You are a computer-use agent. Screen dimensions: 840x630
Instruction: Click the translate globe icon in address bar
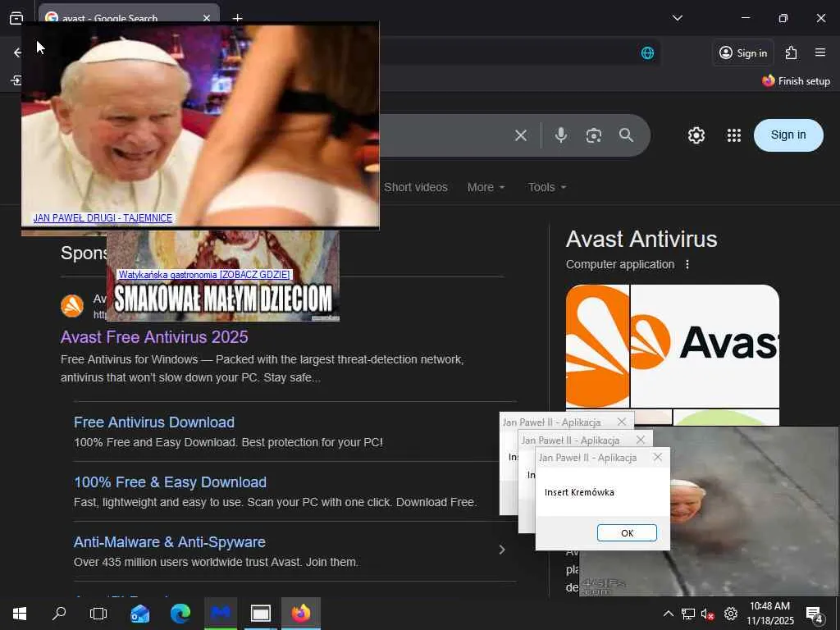tap(647, 52)
